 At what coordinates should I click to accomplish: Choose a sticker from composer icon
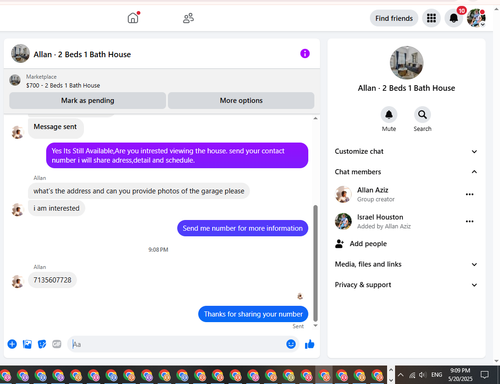pos(42,344)
